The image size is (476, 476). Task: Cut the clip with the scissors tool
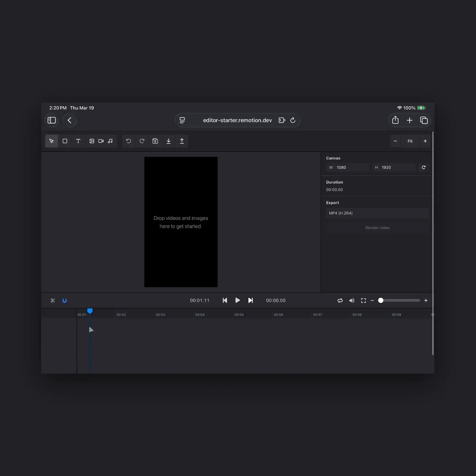click(x=53, y=300)
